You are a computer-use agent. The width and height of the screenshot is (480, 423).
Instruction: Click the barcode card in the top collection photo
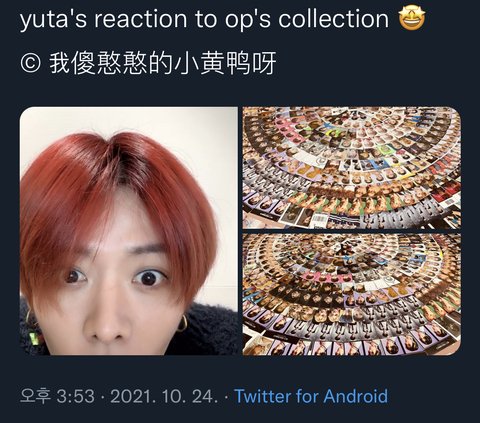(319, 220)
